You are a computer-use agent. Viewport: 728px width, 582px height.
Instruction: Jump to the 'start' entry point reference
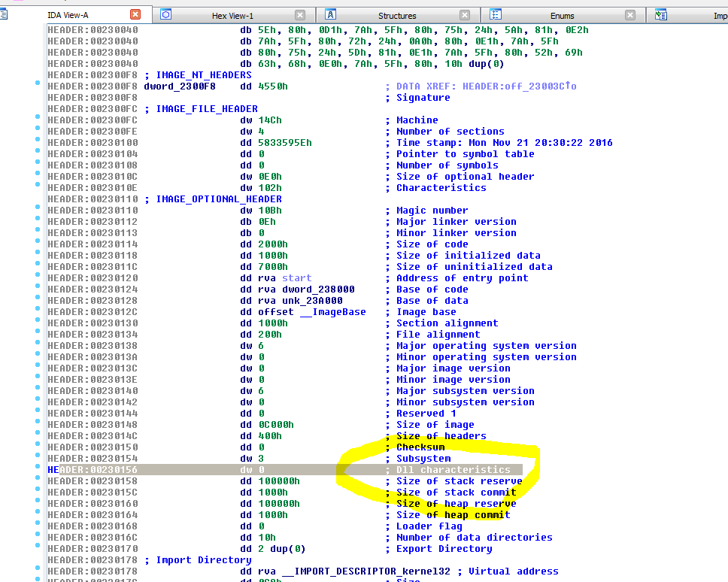(296, 278)
